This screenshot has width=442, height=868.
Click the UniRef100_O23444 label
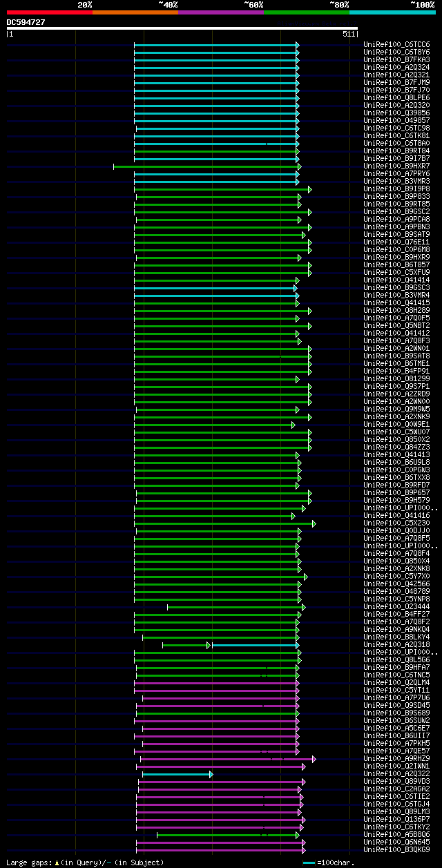[396, 606]
